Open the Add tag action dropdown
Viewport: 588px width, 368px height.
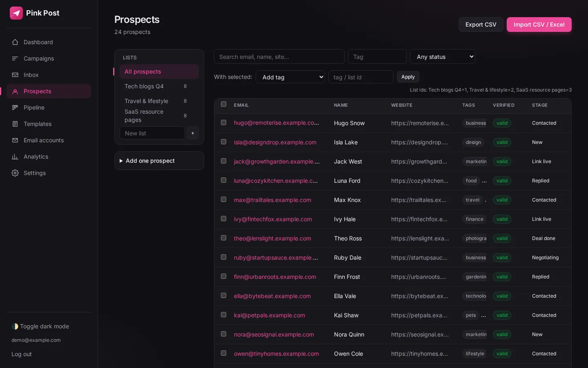[x=290, y=77]
